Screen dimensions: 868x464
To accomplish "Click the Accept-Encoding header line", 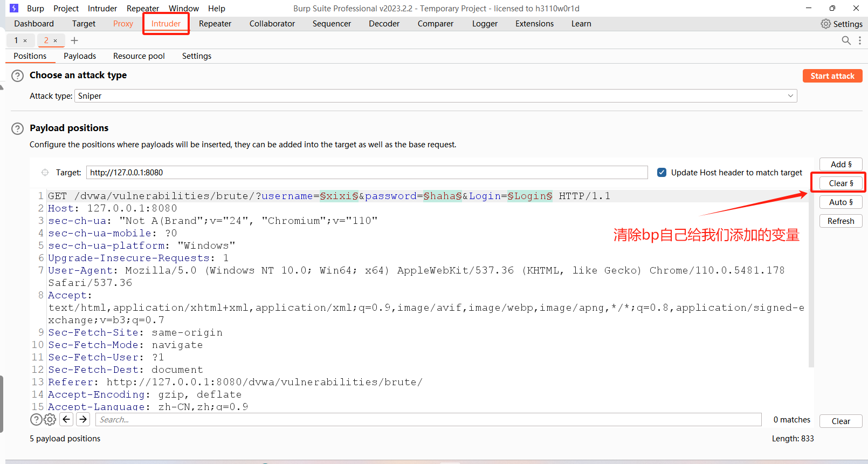I will (x=145, y=394).
